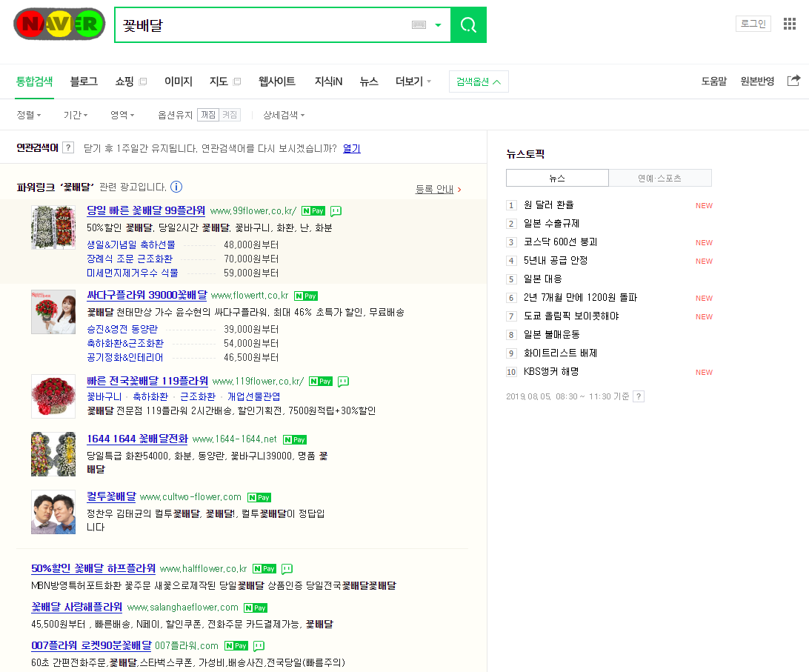Screen dimensions: 809x672
Task: Open the on-screen keyboard icon in search box
Action: coord(419,24)
